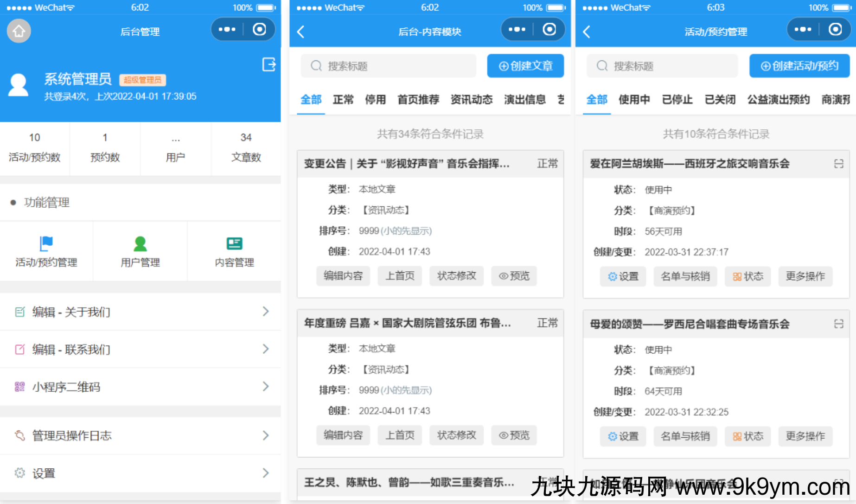Viewport: 856px width, 504px height.
Task: Tap the back arrow on 活动/预约管理 page
Action: [587, 32]
